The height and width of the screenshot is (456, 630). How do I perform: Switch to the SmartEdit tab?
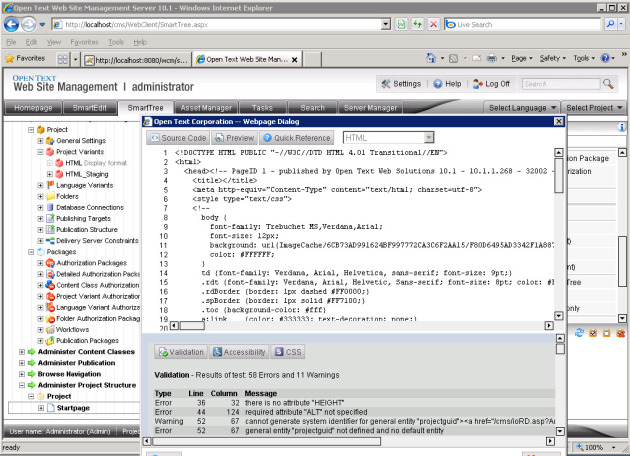click(90, 108)
